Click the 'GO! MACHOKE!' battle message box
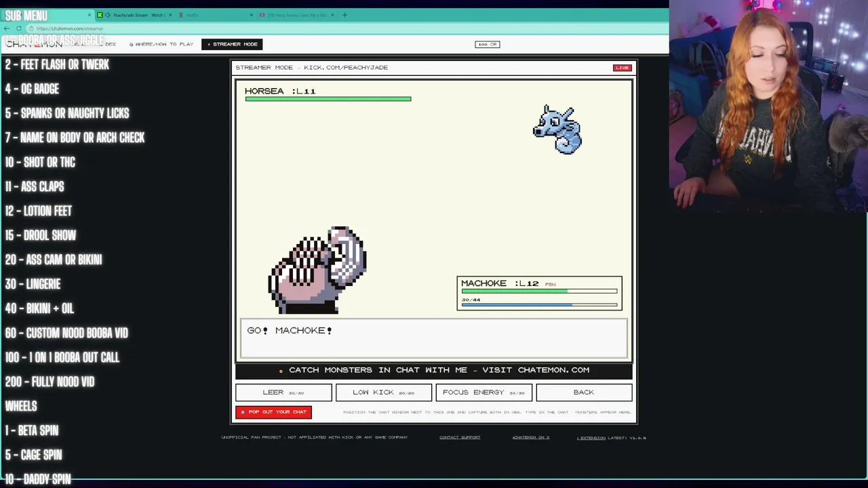Screen dimensions: 868x488 click(x=434, y=338)
